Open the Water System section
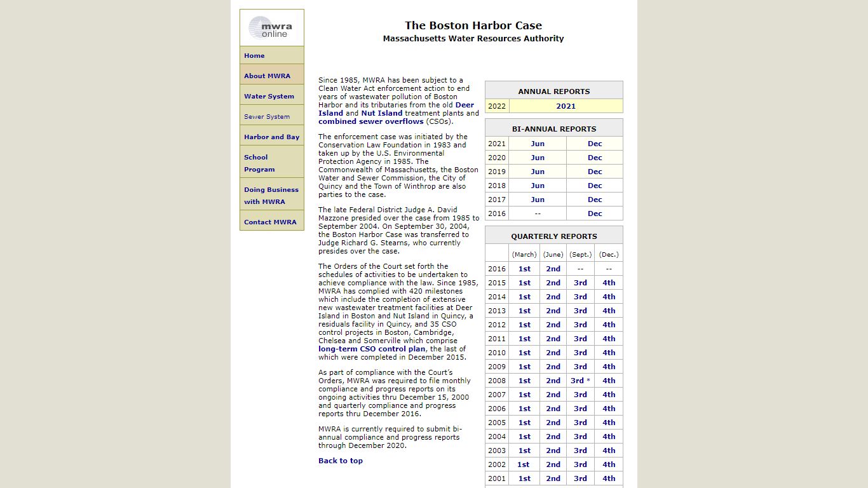Viewport: 868px width, 488px height. click(269, 97)
